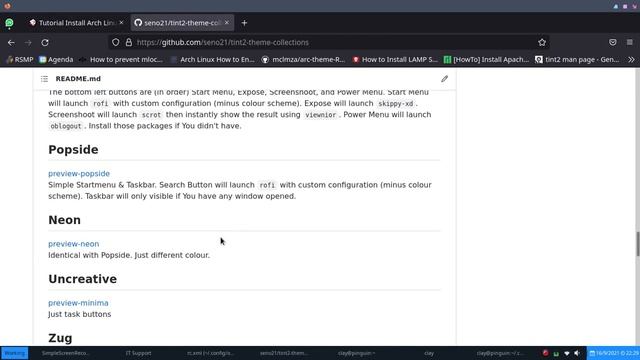Open the taskbar clock and date
The width and height of the screenshot is (640, 360).
click(x=613, y=353)
